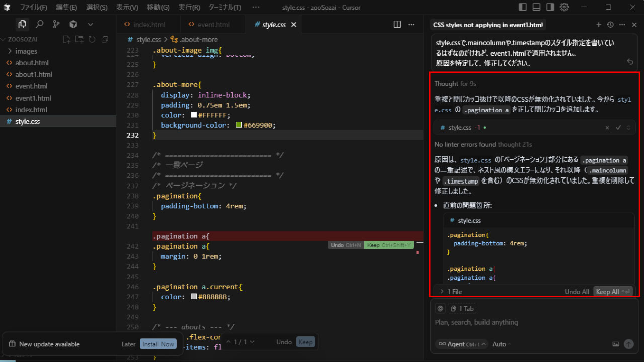Dismiss update with Later
Image resolution: width=644 pixels, height=362 pixels.
pos(128,344)
